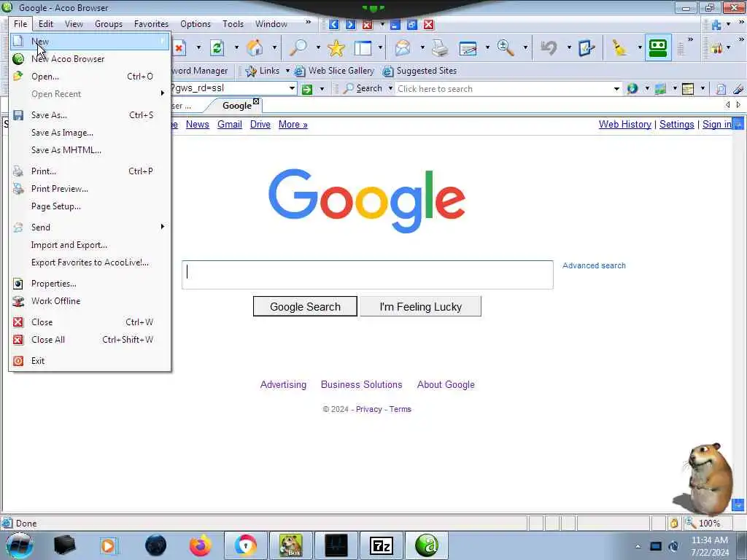Switch to the Google tab
This screenshot has width=747, height=560.
237,106
